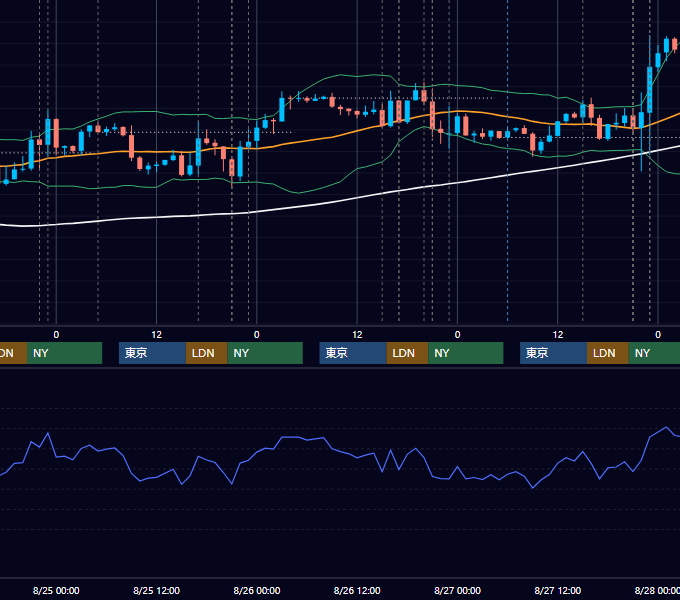The image size is (680, 600).
Task: Select the NY session block spanning 8/28 00:00
Action: (654, 353)
